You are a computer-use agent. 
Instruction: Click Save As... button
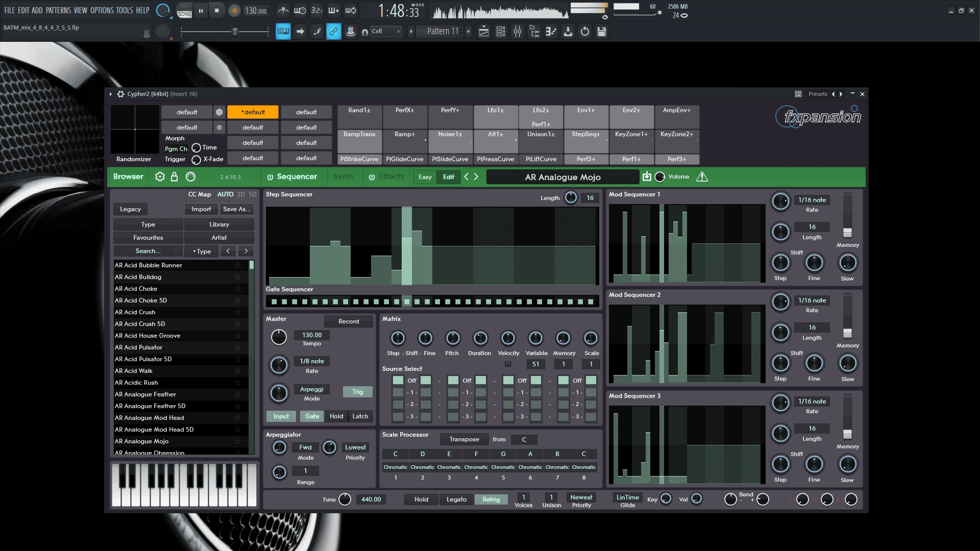[236, 209]
